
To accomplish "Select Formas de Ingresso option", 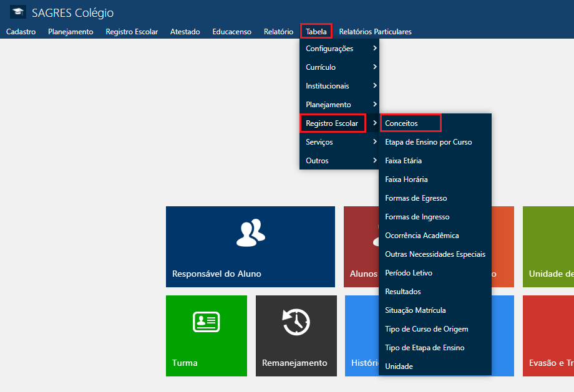I will (417, 217).
